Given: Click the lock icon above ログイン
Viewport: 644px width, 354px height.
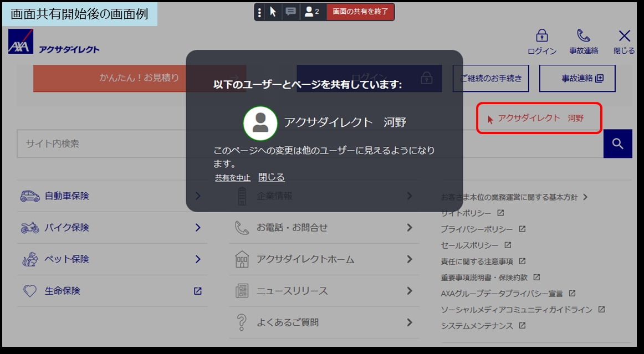Looking at the screenshot, I should [541, 37].
